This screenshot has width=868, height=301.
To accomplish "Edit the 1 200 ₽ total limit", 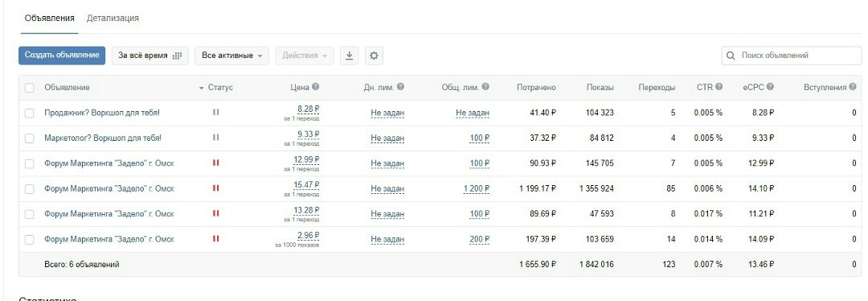I will click(x=477, y=189).
